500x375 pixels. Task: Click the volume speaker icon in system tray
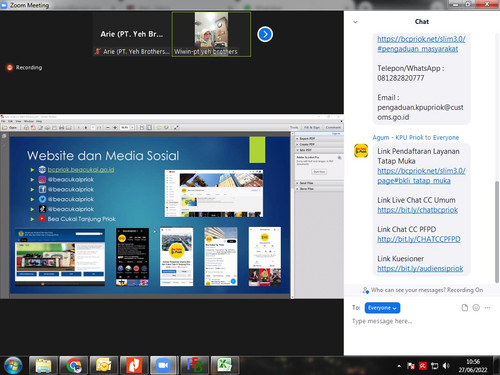(x=446, y=366)
